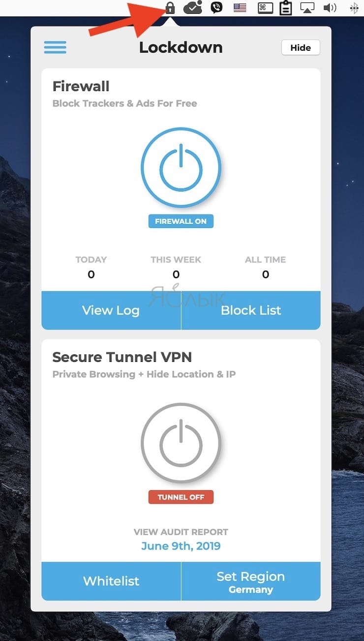Click the clipboard manager menu bar icon
This screenshot has width=364, height=641.
coord(285,8)
